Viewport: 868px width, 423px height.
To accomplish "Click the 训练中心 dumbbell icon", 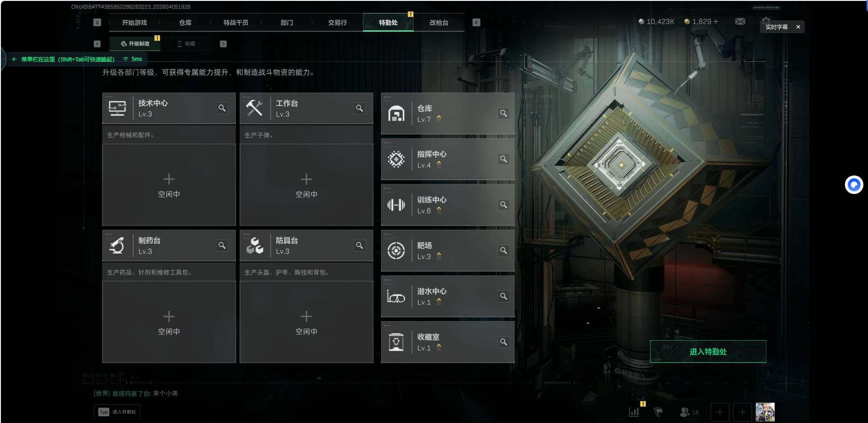I will [x=396, y=205].
